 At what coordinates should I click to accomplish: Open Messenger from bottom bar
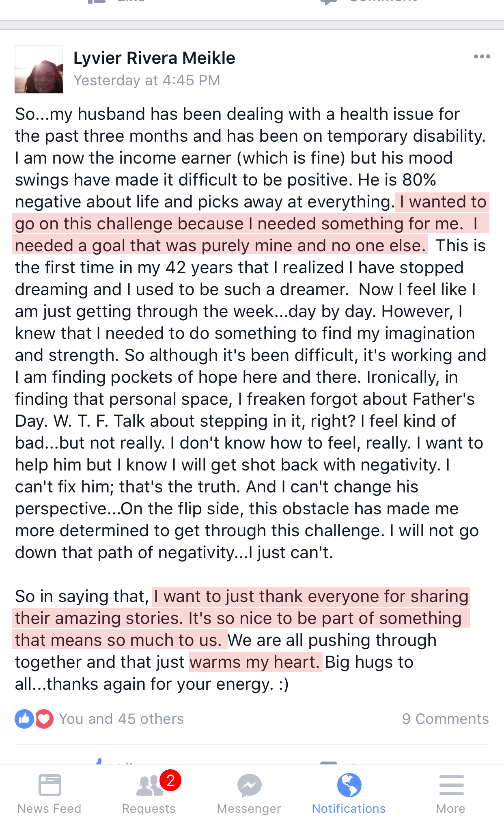click(249, 786)
